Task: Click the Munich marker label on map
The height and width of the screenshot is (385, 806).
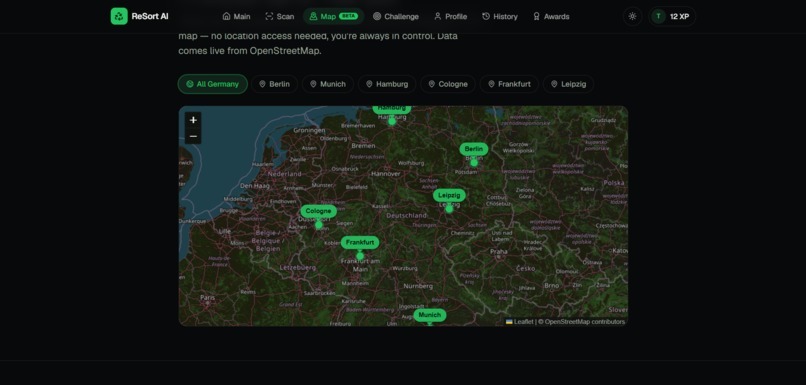Action: click(x=430, y=315)
